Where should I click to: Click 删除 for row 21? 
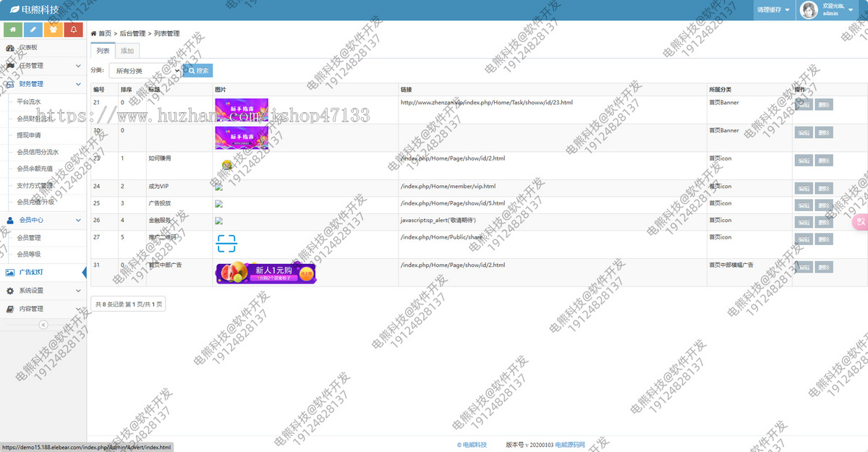pos(824,104)
